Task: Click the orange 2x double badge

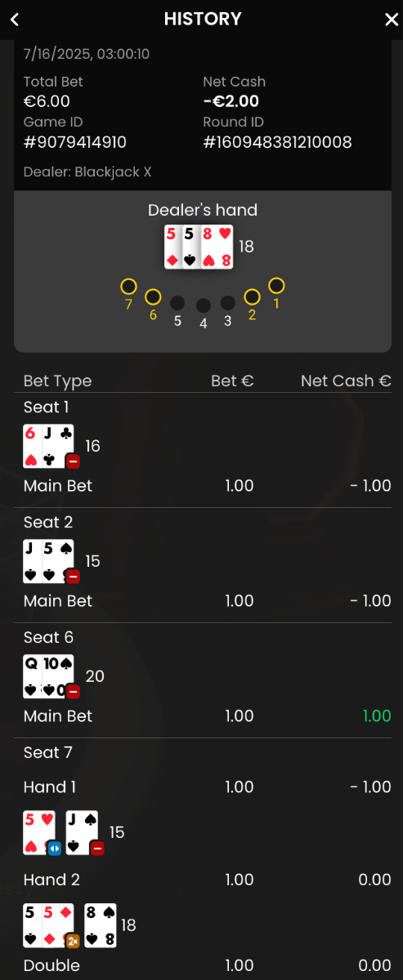Action: click(72, 941)
